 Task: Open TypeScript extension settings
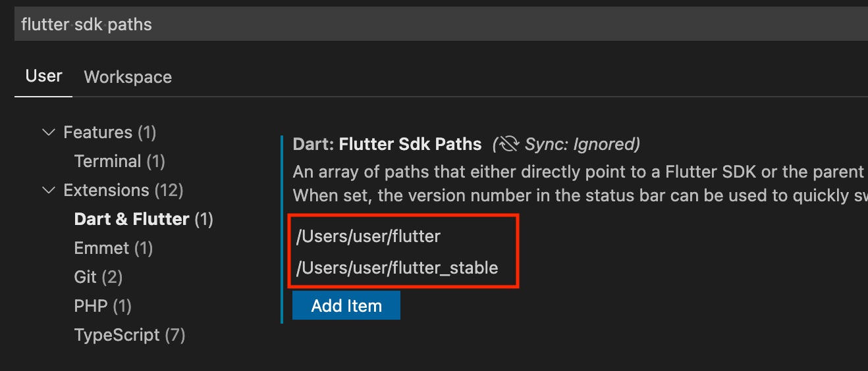tap(129, 335)
